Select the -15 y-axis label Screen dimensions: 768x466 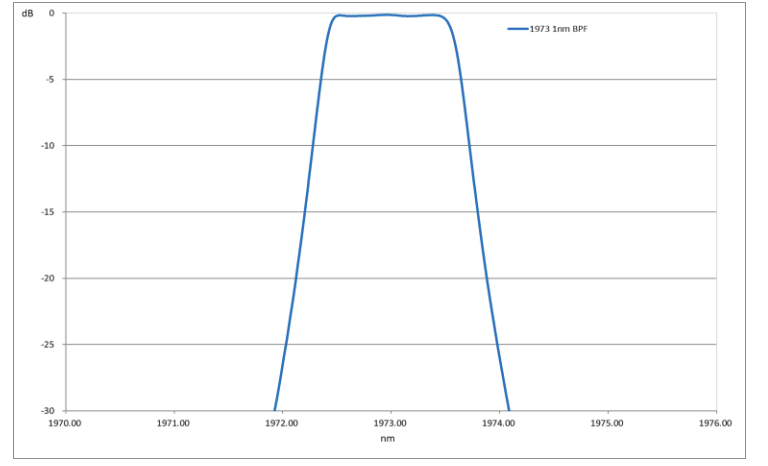pyautogui.click(x=48, y=212)
